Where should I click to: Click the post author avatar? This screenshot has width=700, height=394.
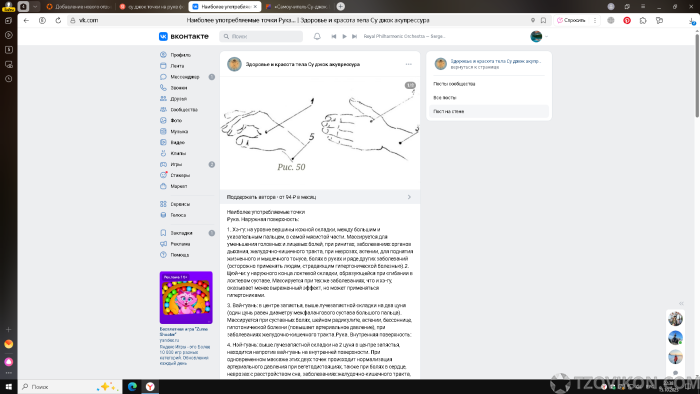click(x=234, y=64)
